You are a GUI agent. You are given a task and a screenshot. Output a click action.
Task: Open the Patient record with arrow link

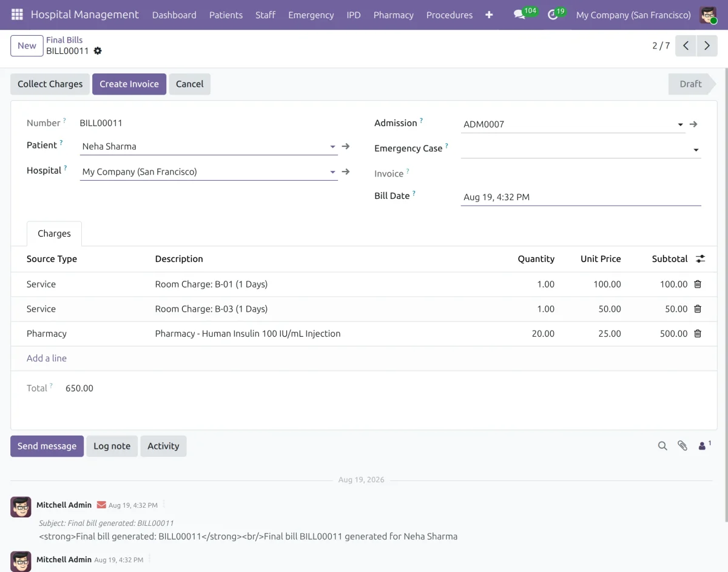point(346,146)
